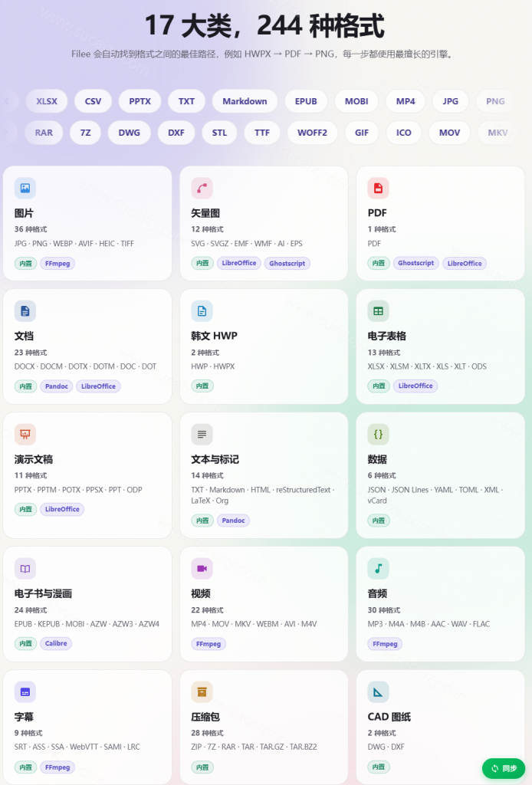Click the 压缩包 archive box icon

pyautogui.click(x=202, y=692)
